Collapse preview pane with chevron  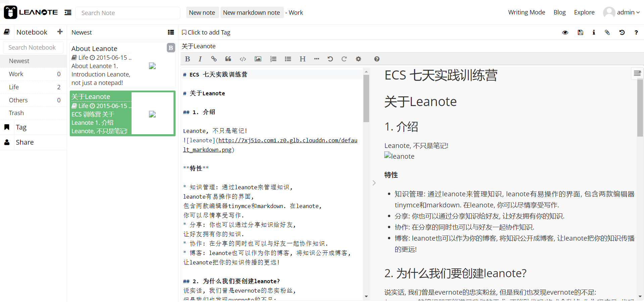pyautogui.click(x=374, y=183)
